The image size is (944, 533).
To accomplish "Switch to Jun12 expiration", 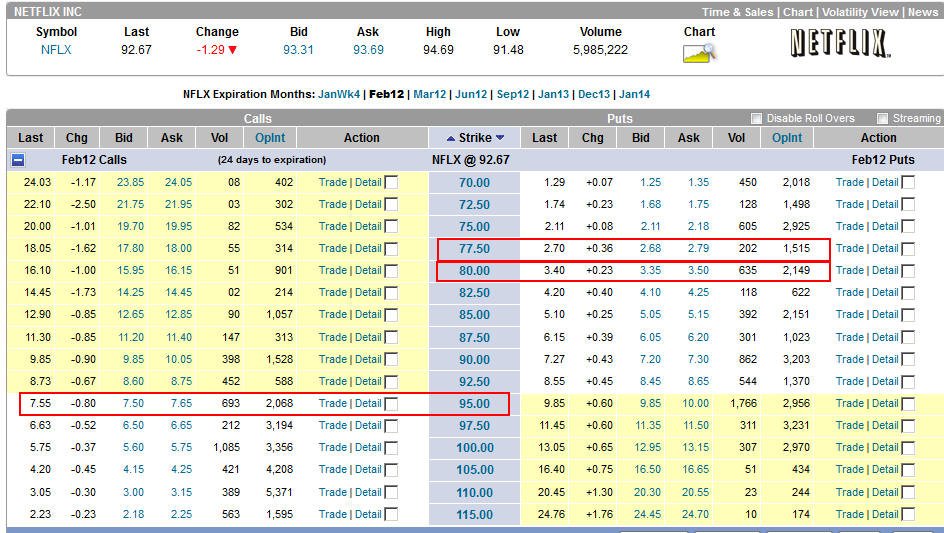I will point(471,94).
